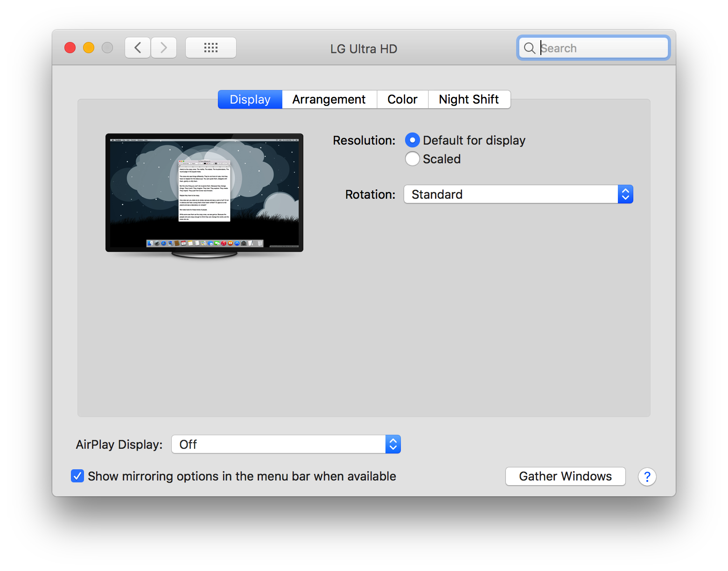728x571 pixels.
Task: Open help with the question mark button
Action: [647, 477]
